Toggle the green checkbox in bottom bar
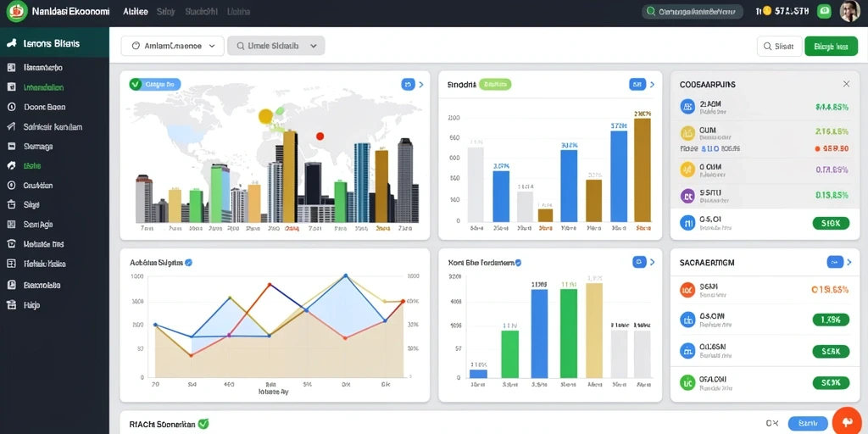This screenshot has width=868, height=434. tap(203, 424)
